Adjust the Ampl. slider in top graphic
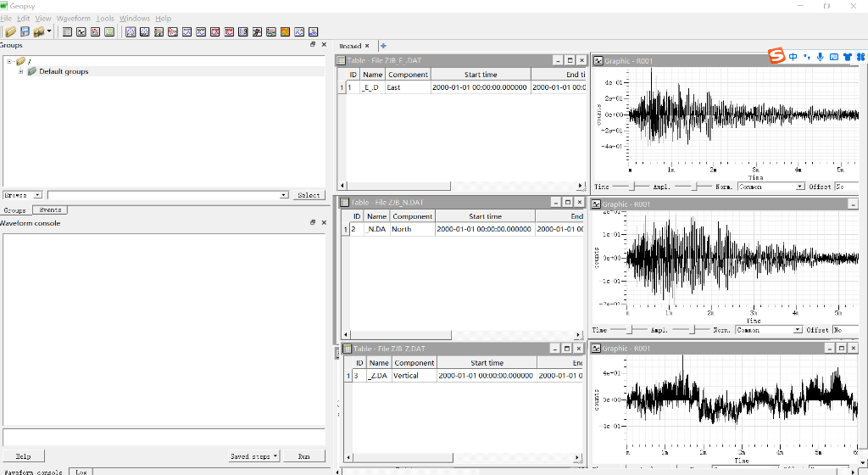Viewport: 868px width, 475px height. 693,187
